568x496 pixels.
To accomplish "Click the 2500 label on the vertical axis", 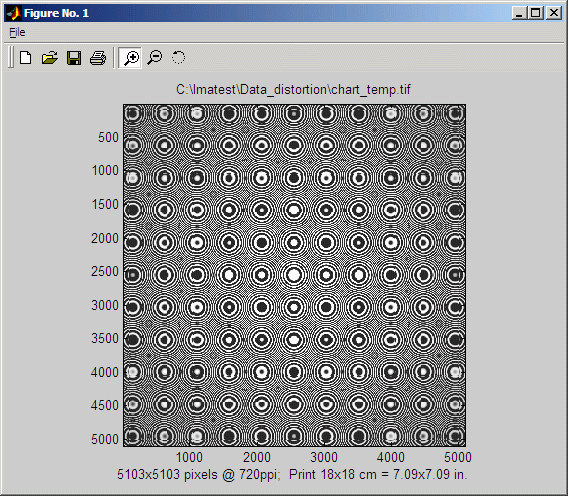I will pyautogui.click(x=105, y=271).
